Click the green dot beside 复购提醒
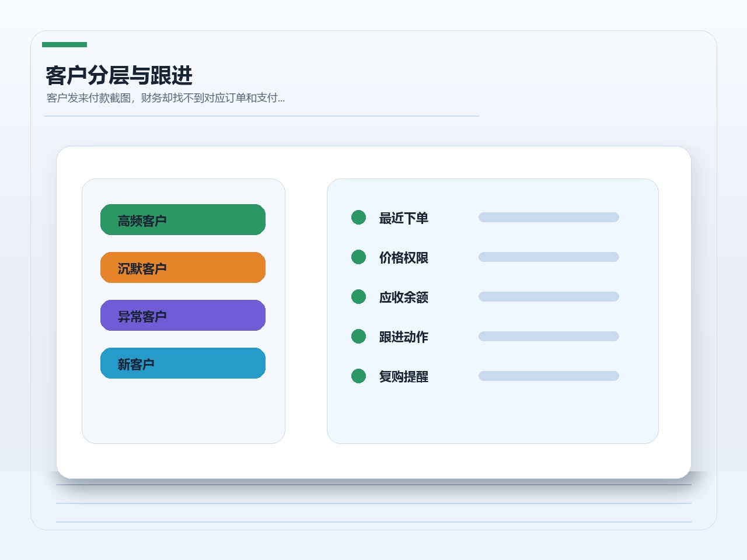747x560 pixels. coord(358,376)
